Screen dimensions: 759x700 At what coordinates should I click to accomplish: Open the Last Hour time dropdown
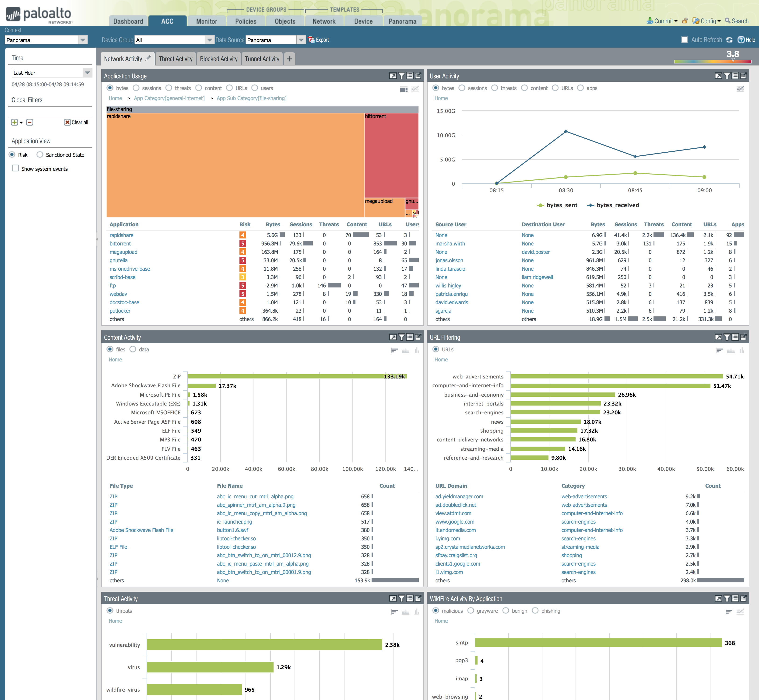click(x=87, y=72)
